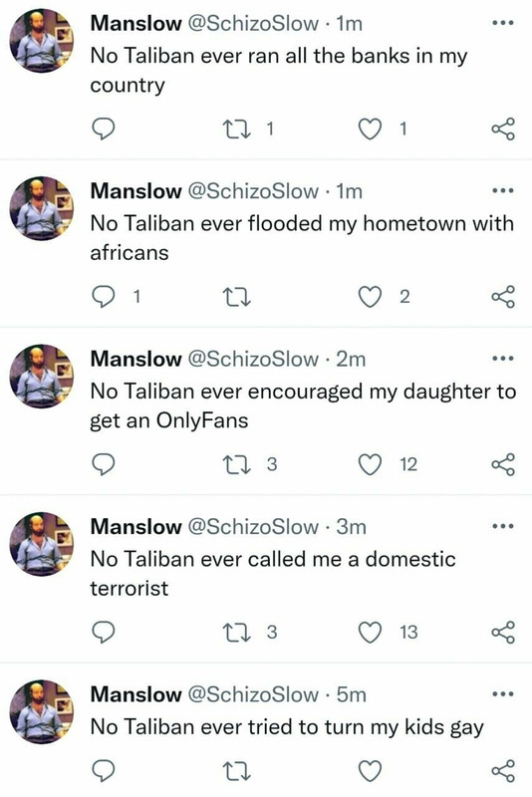
Task: Reply to the domestic terrorist tweet
Action: (x=104, y=633)
